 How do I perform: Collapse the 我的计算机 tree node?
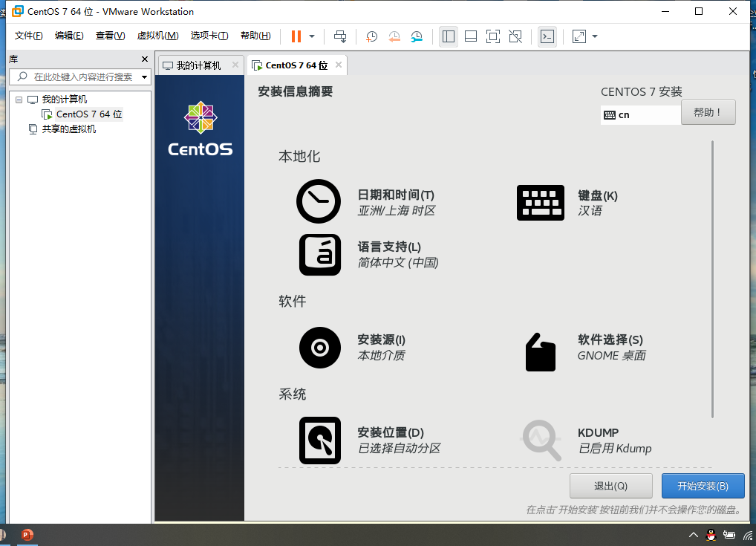click(19, 100)
